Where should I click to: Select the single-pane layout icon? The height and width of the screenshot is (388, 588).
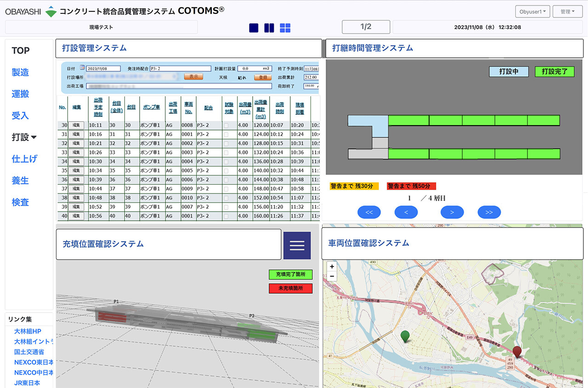point(254,28)
